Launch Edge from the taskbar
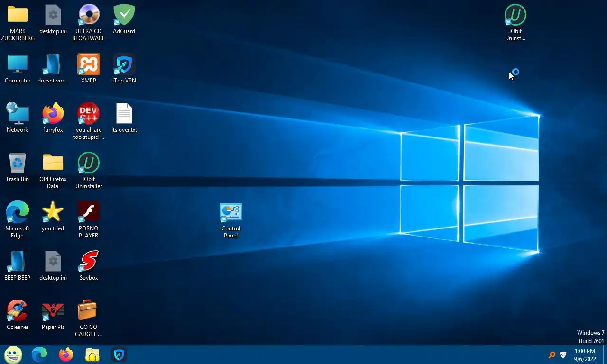607x364 pixels. [x=39, y=355]
